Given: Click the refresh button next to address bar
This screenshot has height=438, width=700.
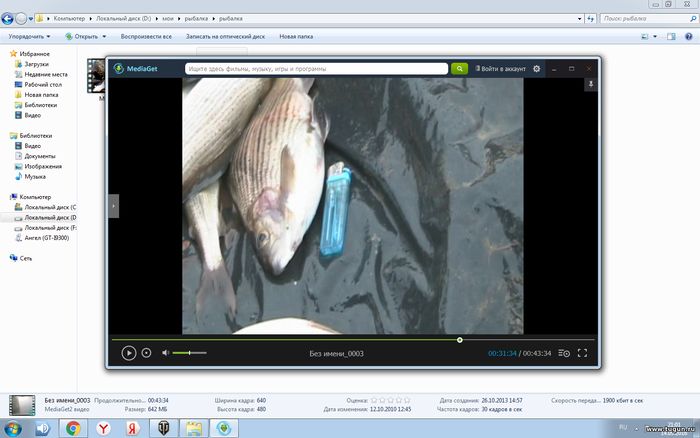Looking at the screenshot, I should coord(591,19).
